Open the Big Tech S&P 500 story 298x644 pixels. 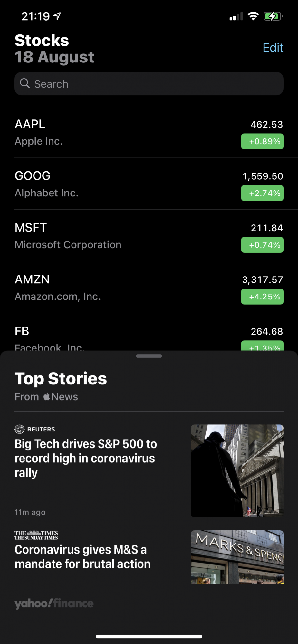[149, 471]
